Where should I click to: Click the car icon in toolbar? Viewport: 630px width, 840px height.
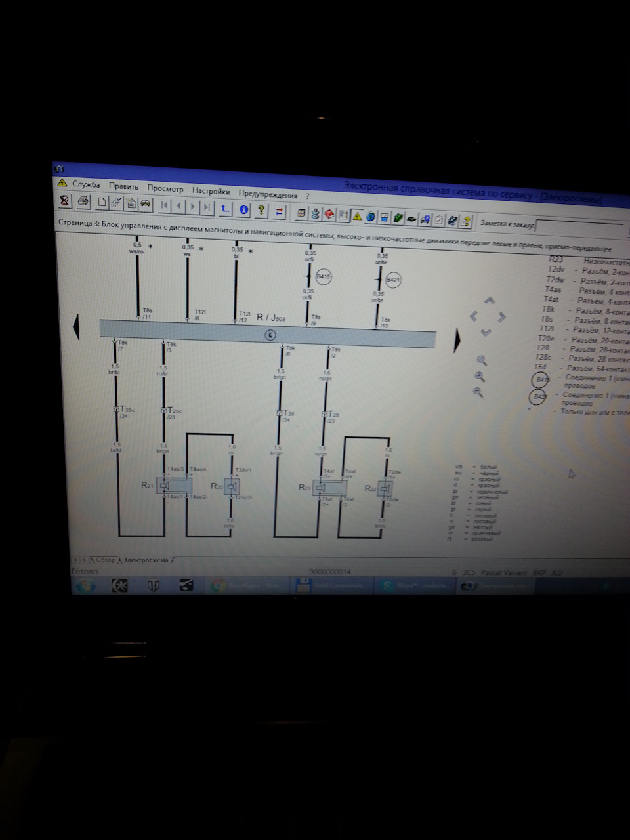tap(145, 205)
